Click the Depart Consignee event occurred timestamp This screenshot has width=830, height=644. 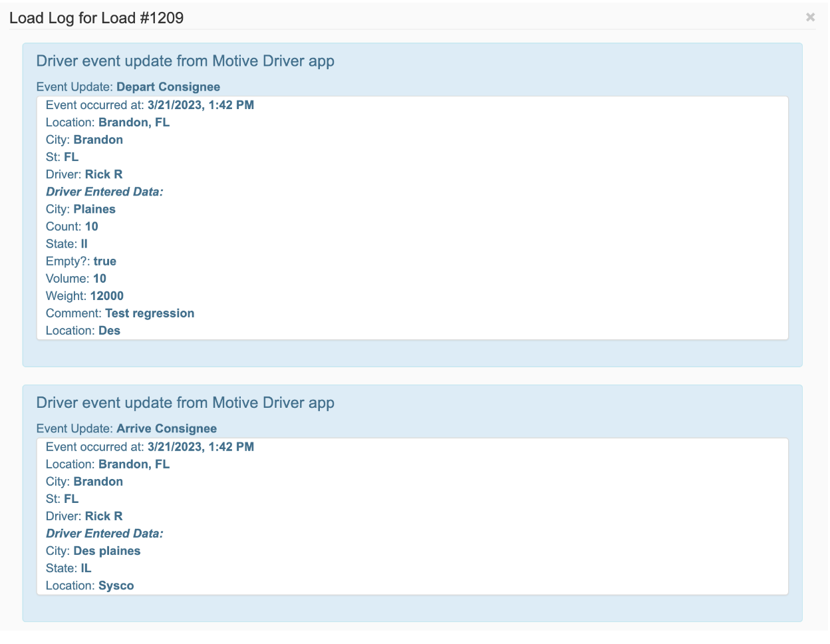click(200, 105)
